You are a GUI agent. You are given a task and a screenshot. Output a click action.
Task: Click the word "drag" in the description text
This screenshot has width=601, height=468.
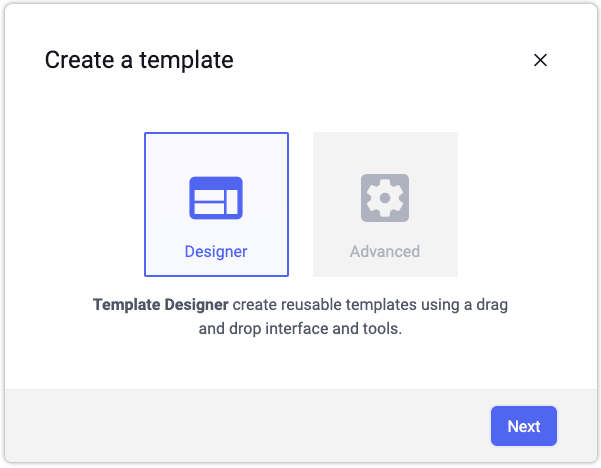493,303
